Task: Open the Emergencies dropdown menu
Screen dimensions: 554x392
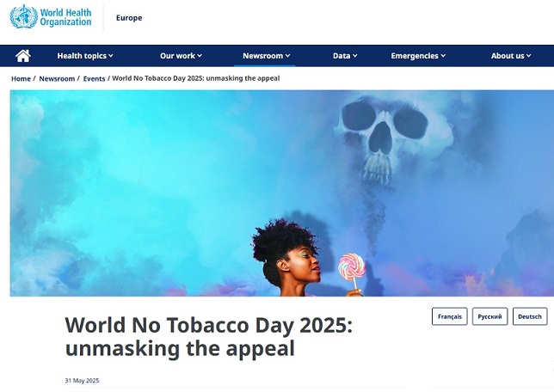Action: [418, 56]
